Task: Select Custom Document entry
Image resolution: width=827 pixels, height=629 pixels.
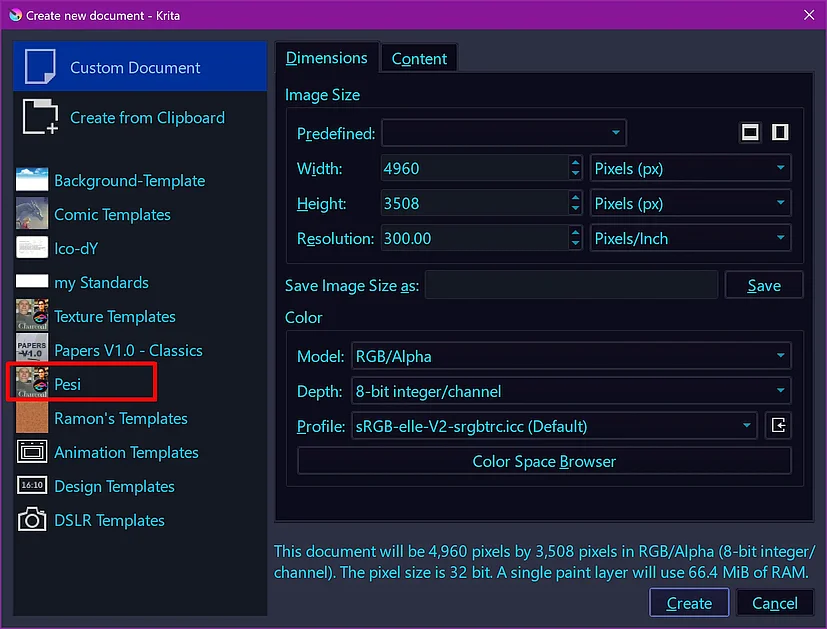Action: click(140, 66)
